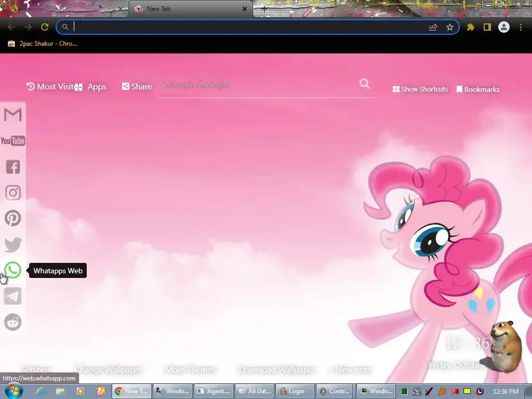
Task: Open Reddit from the sidebar
Action: point(13,322)
